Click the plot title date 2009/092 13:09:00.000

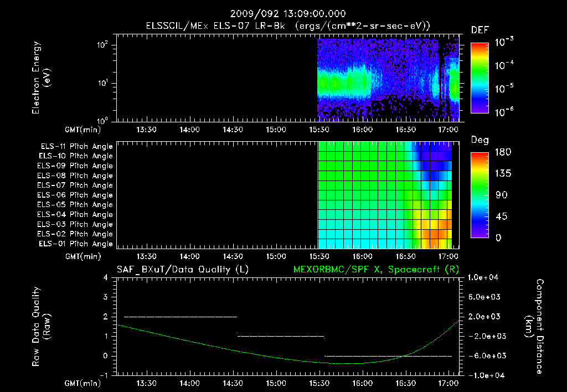pyautogui.click(x=288, y=14)
